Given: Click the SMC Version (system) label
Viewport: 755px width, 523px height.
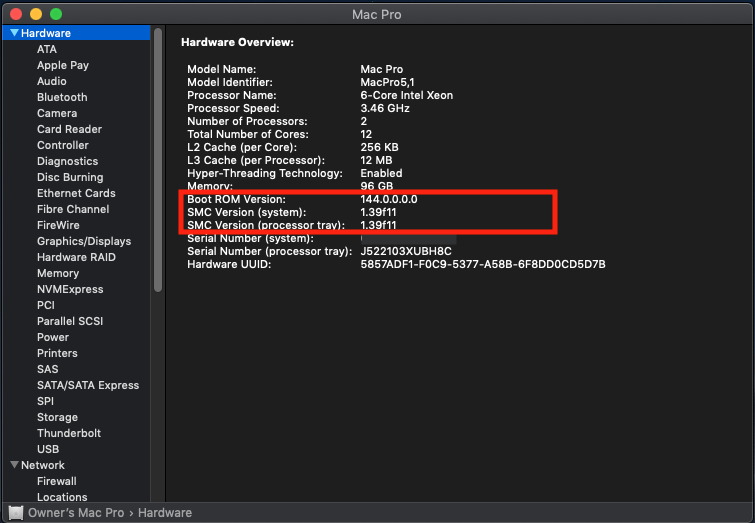Looking at the screenshot, I should [247, 212].
